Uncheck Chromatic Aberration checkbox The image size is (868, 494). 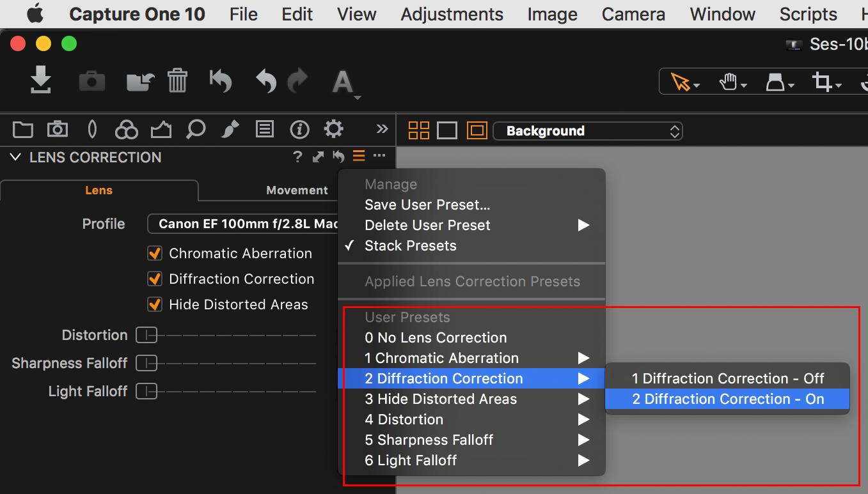[155, 254]
